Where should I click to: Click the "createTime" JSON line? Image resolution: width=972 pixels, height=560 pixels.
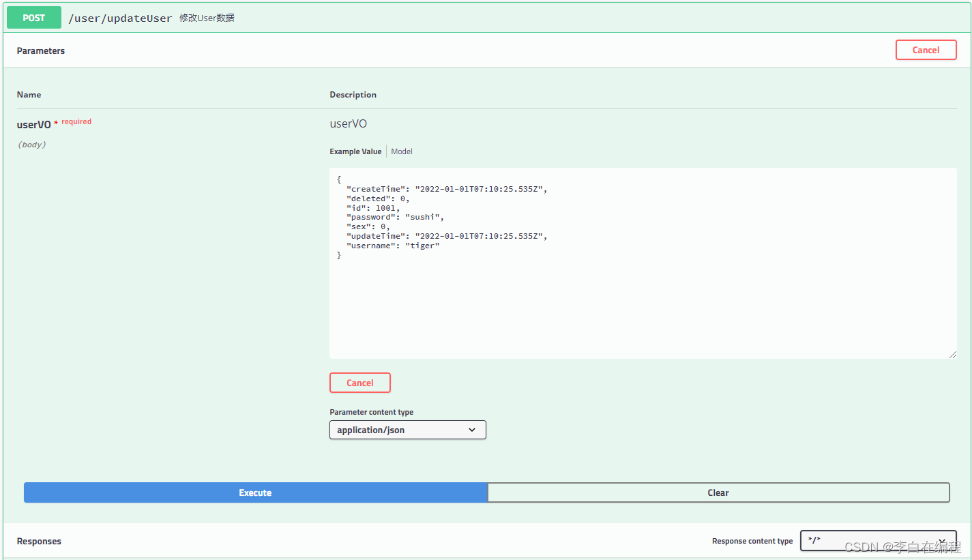pos(447,189)
